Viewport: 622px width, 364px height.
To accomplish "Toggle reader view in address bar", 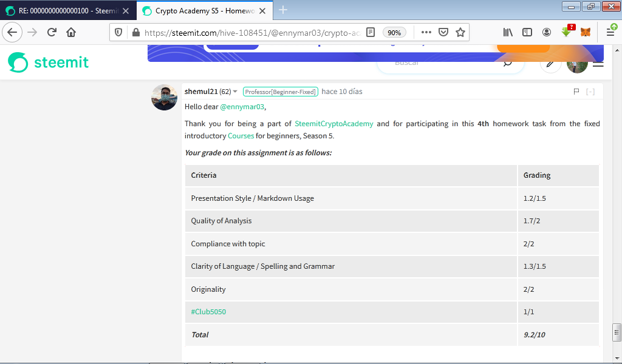I will pos(371,33).
